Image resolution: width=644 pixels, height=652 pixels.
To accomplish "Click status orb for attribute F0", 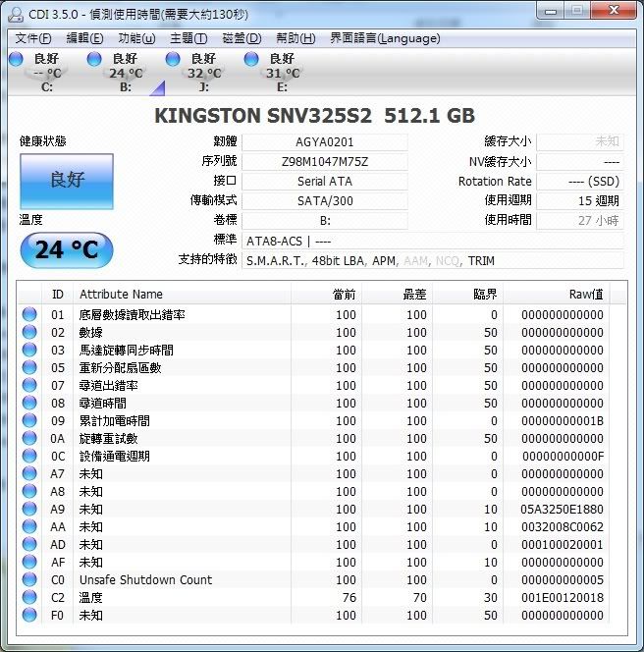I will click(29, 615).
